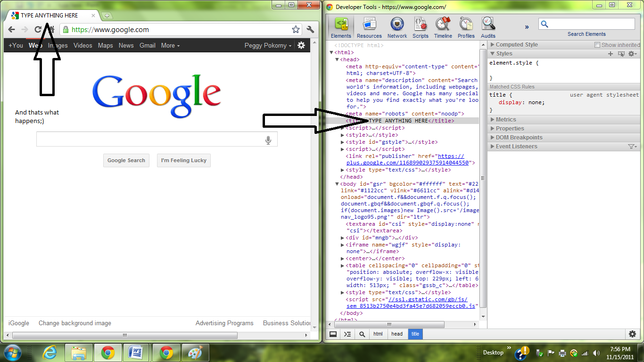Open Change background image link
This screenshot has width=644, height=362.
tap(75, 323)
